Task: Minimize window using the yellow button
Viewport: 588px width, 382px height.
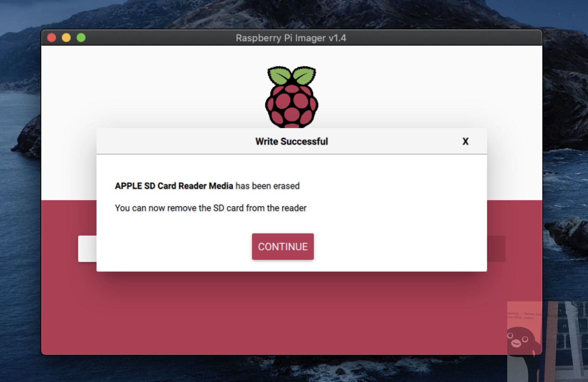Action: [66, 38]
